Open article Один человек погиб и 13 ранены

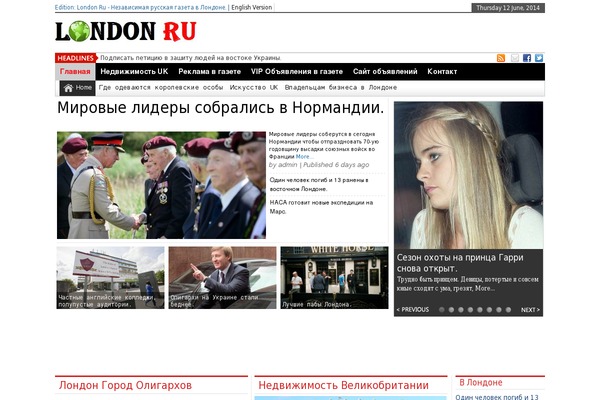coord(319,184)
